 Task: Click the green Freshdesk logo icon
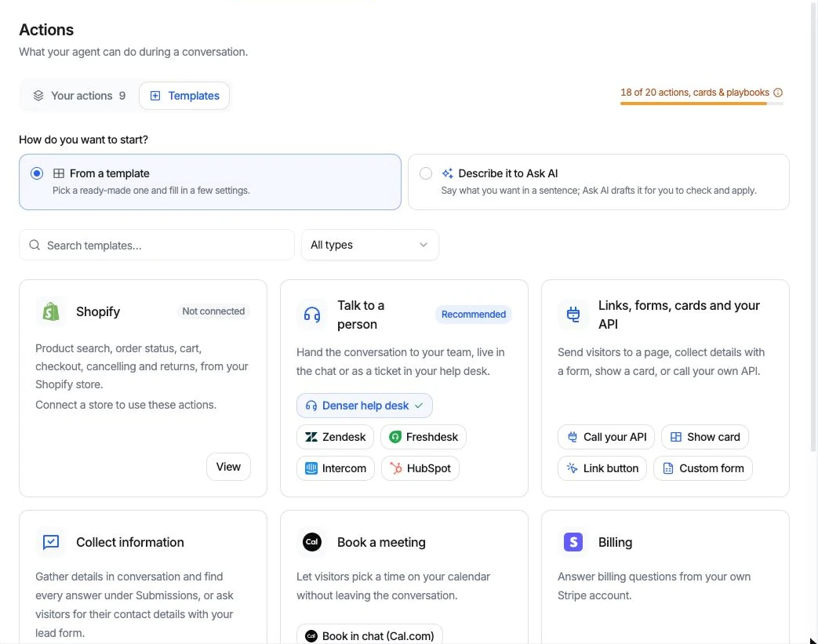[x=395, y=437]
